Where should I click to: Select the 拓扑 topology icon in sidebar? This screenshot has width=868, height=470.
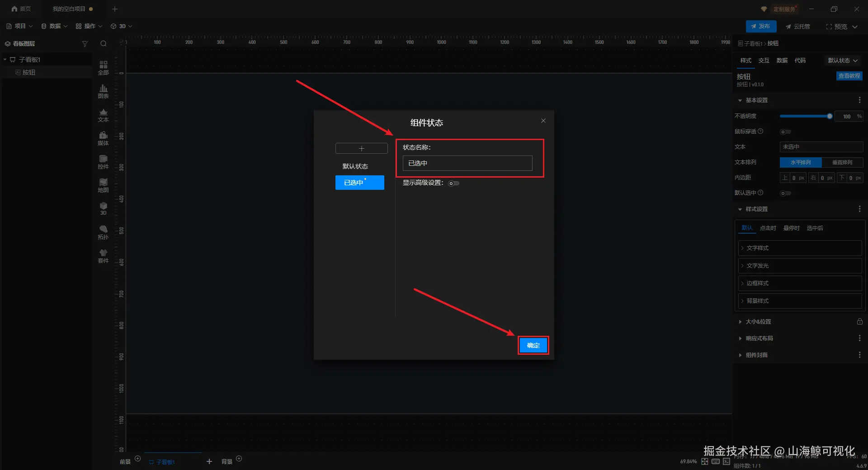pos(103,232)
